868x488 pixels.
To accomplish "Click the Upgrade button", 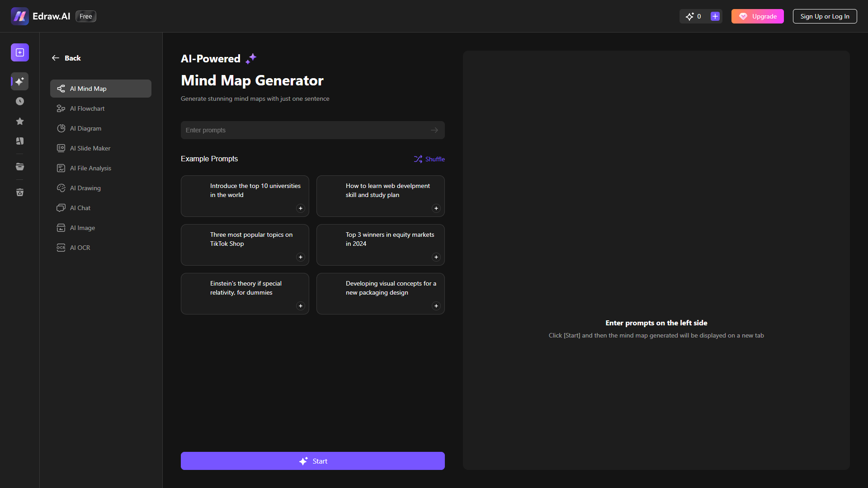I will point(758,16).
